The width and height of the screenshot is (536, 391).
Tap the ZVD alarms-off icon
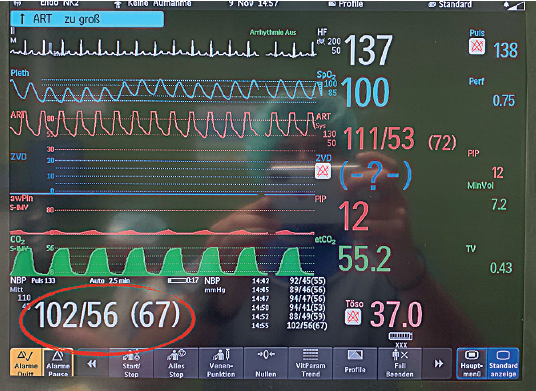tap(323, 171)
